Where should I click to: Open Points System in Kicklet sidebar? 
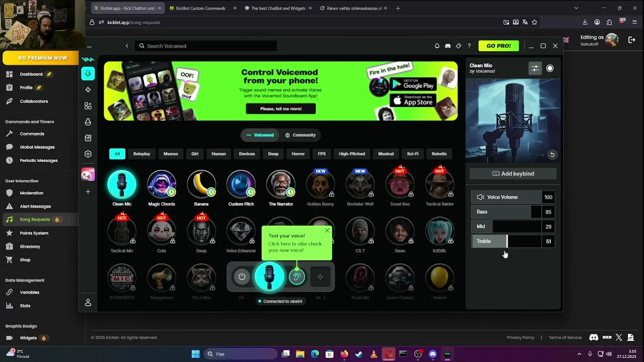(x=34, y=233)
